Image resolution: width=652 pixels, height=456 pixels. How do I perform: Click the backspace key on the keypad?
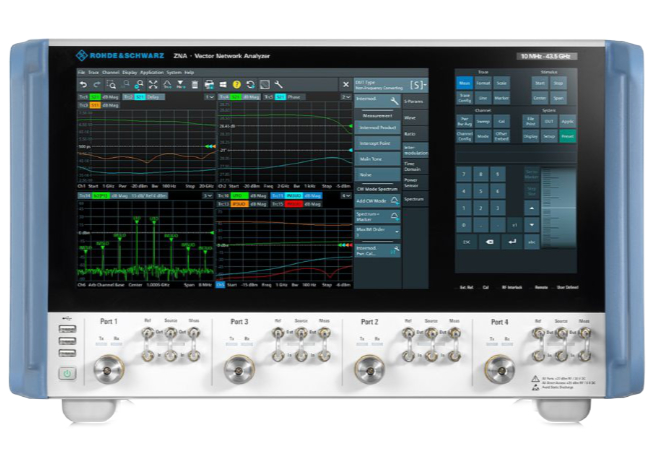click(x=489, y=242)
